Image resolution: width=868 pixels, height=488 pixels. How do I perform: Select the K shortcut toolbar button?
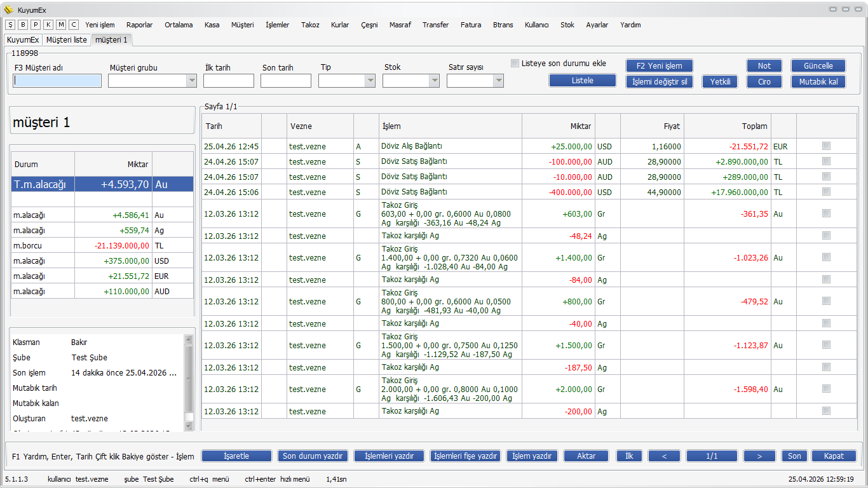pos(48,25)
